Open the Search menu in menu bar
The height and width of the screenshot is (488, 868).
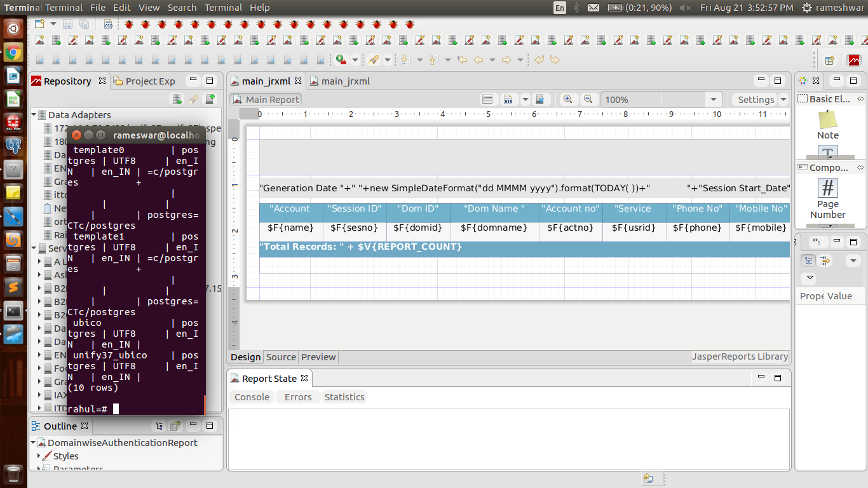(182, 8)
